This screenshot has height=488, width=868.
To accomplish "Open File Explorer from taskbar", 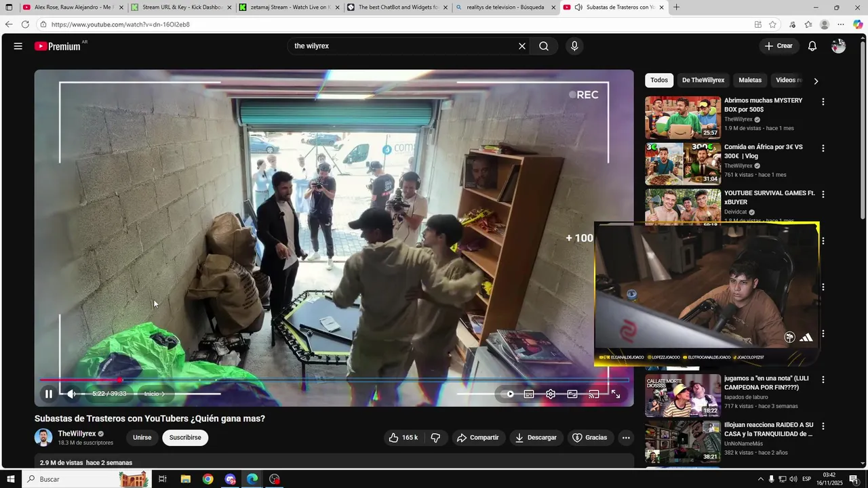I will (x=185, y=479).
